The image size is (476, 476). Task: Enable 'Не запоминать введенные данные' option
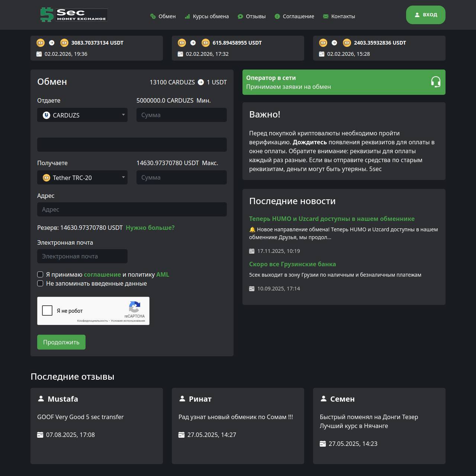click(40, 283)
